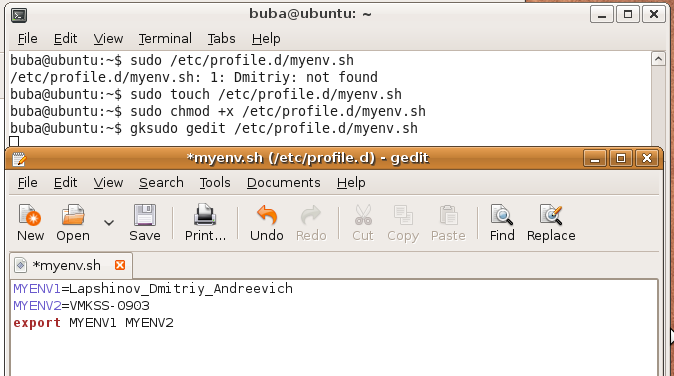Open a file with the Open icon
Screen dimensions: 674x376
point(73,215)
